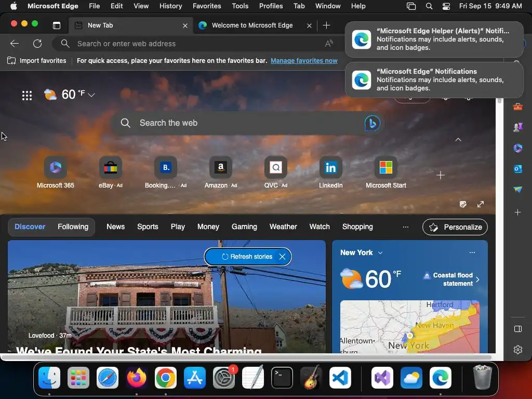The width and height of the screenshot is (532, 399).
Task: Open Safari from the Dock
Action: click(108, 378)
